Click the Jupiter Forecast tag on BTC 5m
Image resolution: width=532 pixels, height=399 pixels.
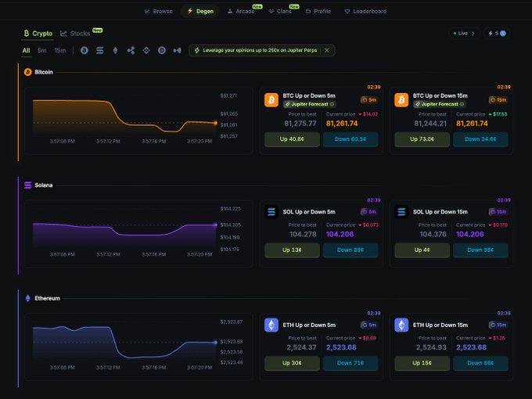coord(310,104)
